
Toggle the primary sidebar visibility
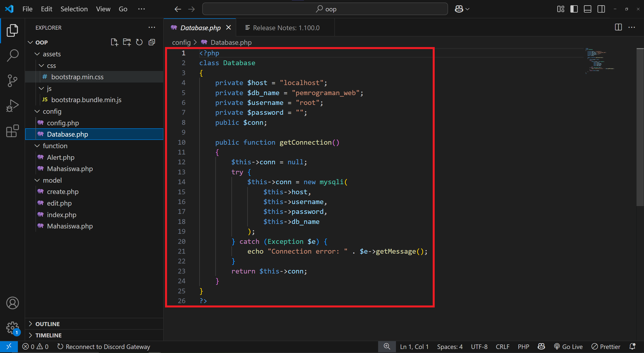(574, 9)
